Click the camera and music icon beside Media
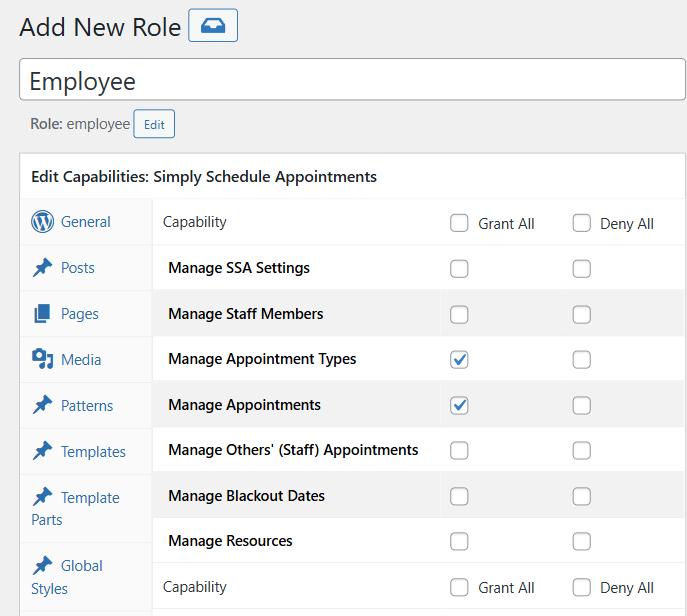687x616 pixels. [42, 359]
